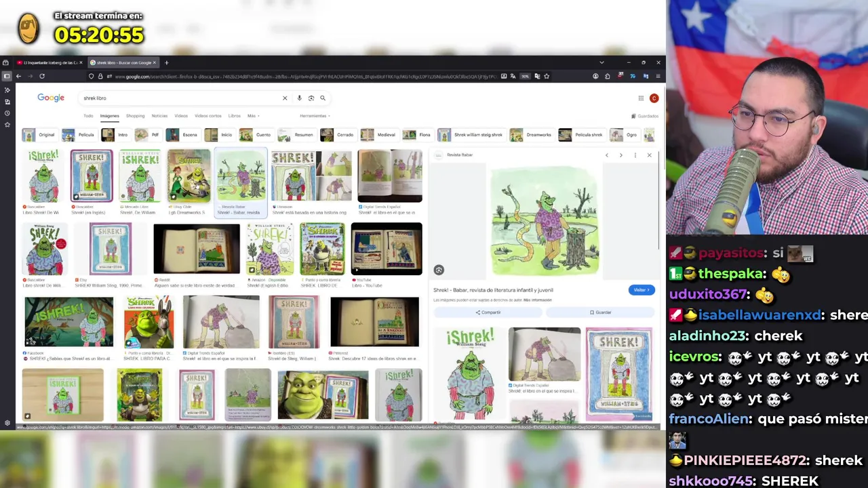Open the list all tabs dropdown
The height and width of the screenshot is (488, 868).
point(601,62)
